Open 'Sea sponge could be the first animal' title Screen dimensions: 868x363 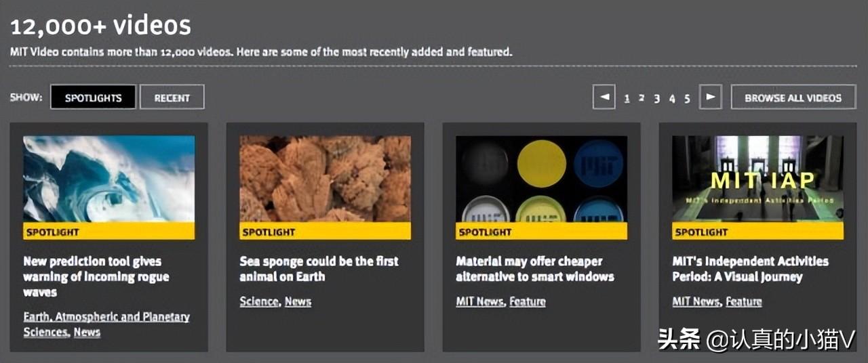pyautogui.click(x=319, y=269)
